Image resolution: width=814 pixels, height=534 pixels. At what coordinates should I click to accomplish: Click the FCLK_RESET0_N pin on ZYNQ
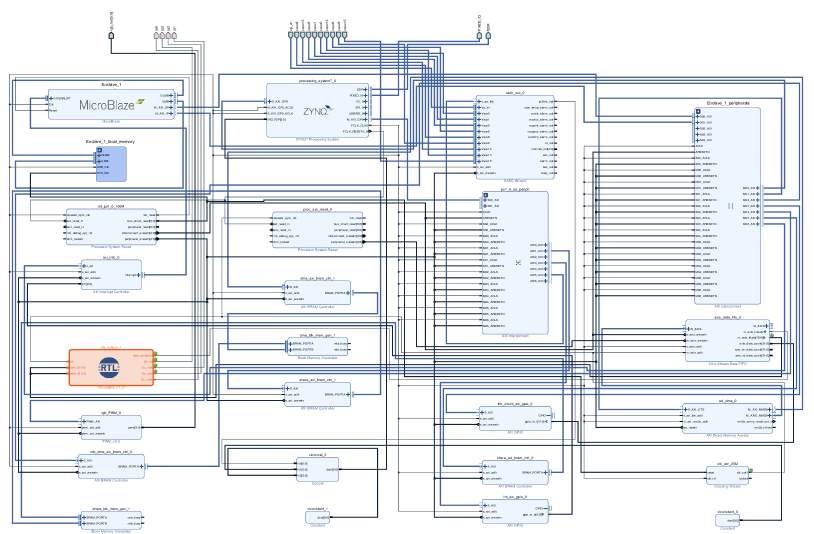(x=369, y=131)
